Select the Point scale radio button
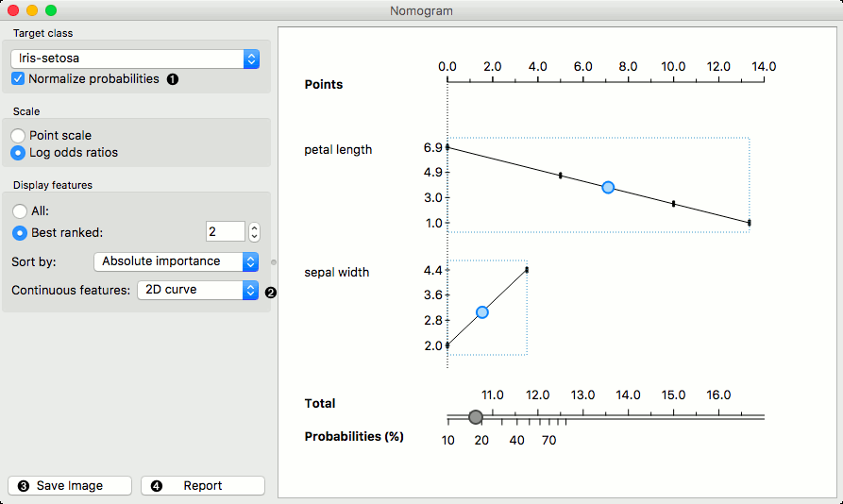Image resolution: width=843 pixels, height=504 pixels. [x=19, y=136]
